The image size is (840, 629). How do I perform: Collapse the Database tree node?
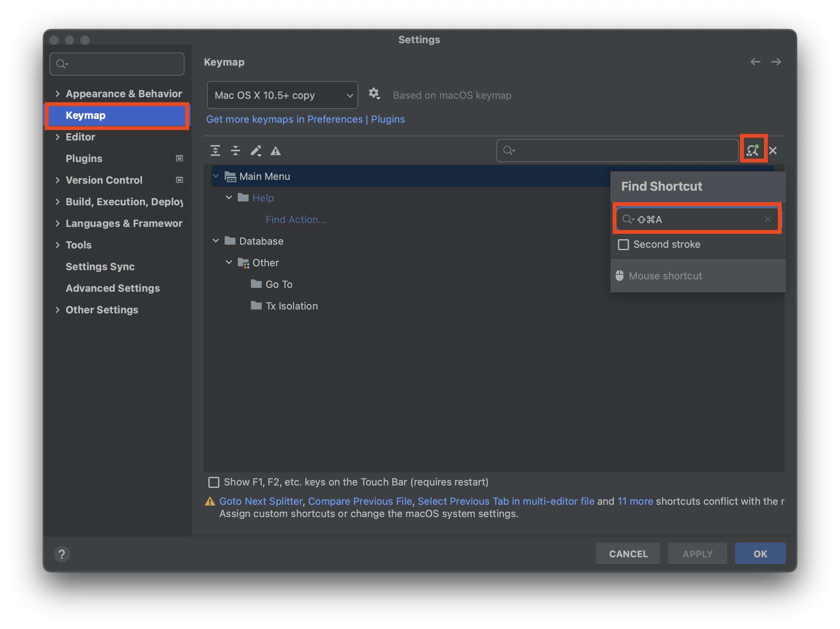pos(216,241)
